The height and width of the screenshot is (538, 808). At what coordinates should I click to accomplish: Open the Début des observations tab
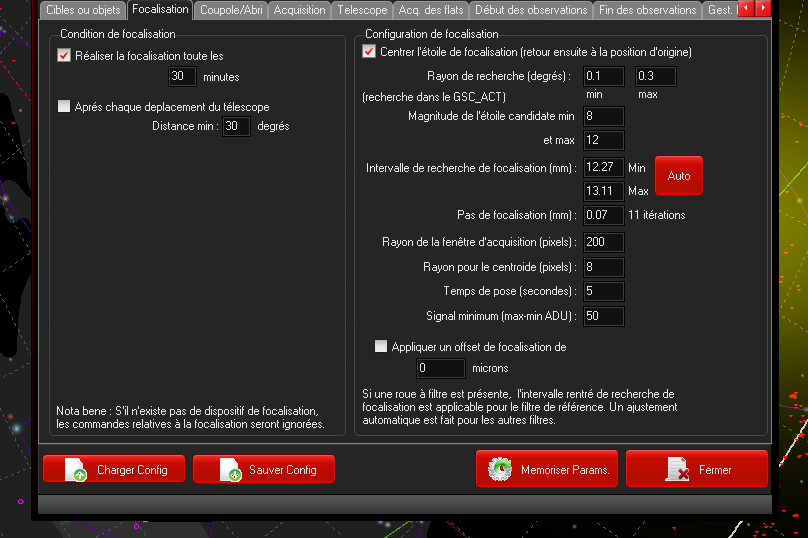[x=531, y=10]
